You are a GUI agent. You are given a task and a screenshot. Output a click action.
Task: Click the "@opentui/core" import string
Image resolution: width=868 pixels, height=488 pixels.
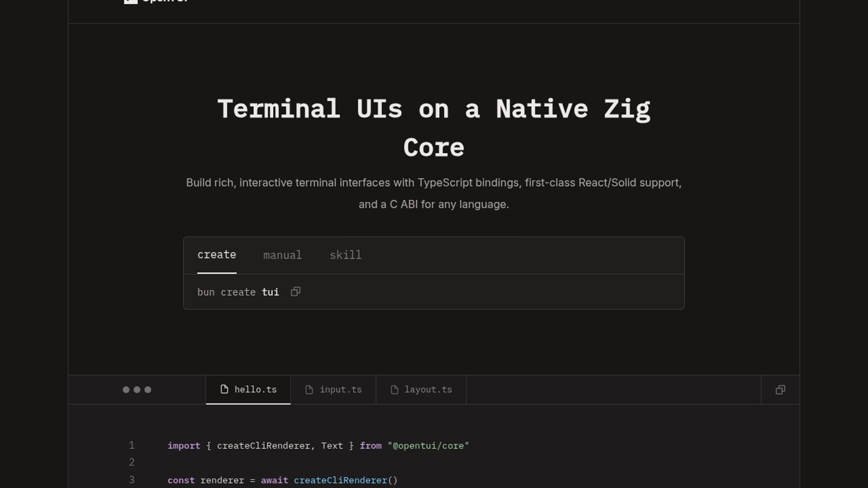428,446
